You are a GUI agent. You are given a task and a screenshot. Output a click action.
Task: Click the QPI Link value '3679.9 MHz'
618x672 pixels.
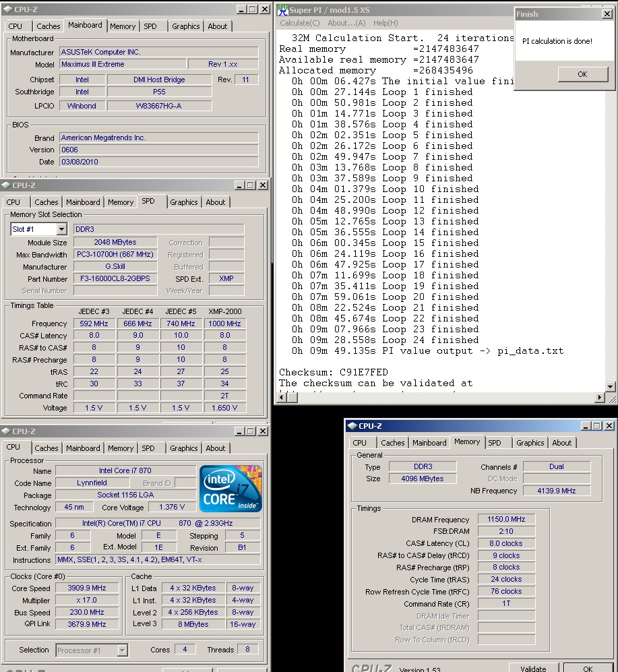[86, 624]
